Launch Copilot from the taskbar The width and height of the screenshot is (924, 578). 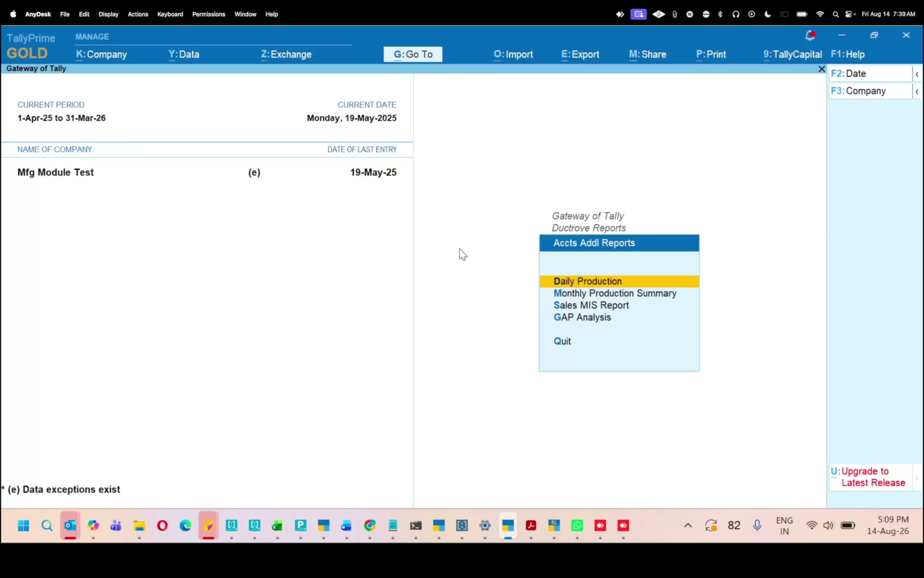[93, 525]
